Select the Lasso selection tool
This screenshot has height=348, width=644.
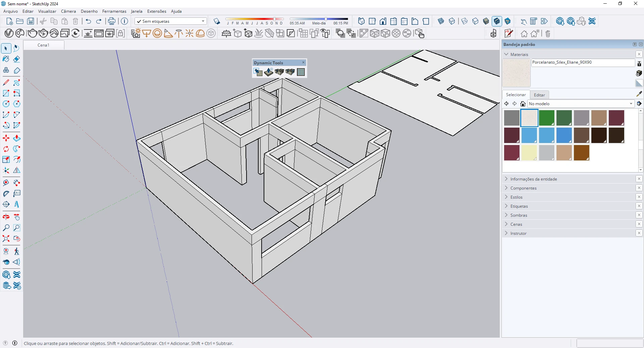[16, 48]
